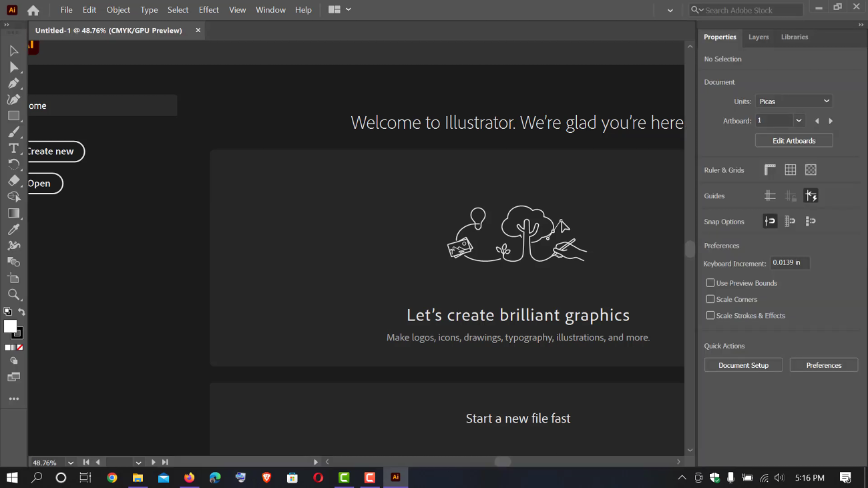Select the Rotate tool

pyautogui.click(x=13, y=164)
